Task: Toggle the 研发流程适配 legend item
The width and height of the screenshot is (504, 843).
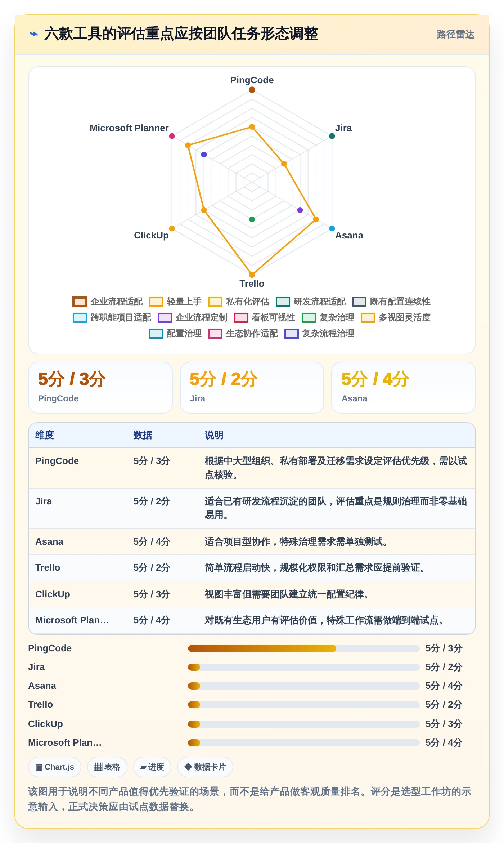Action: click(311, 302)
